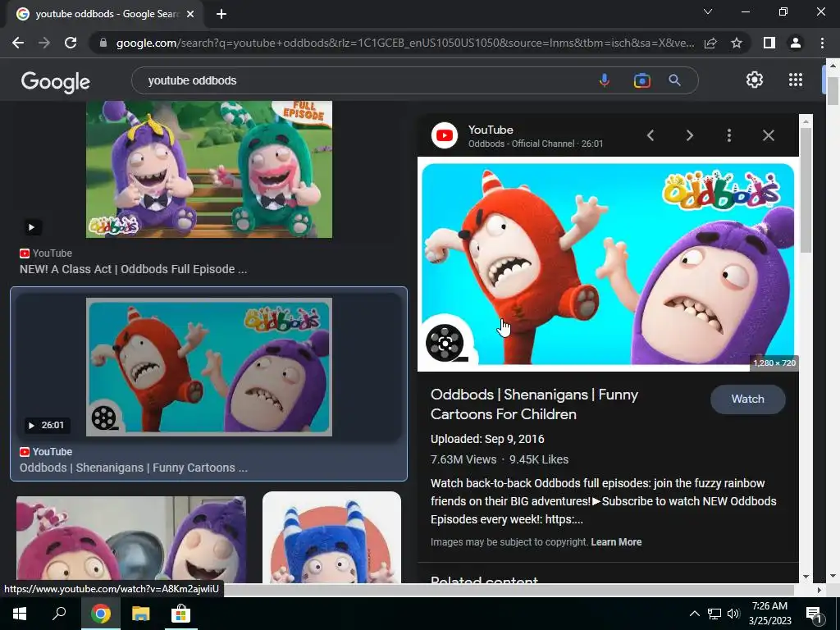Open File Explorer from taskbar
This screenshot has width=840, height=630.
(141, 614)
